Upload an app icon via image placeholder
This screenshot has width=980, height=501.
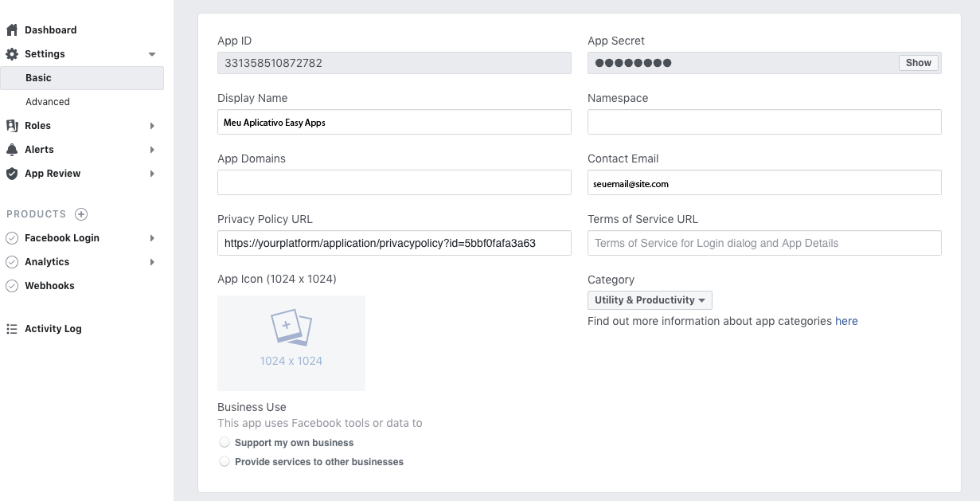coord(291,343)
